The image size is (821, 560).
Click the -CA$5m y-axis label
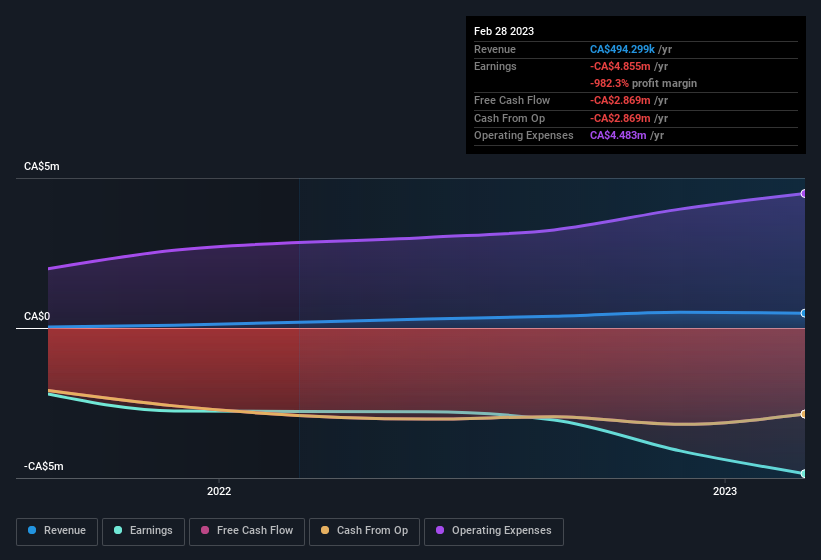[x=43, y=466]
